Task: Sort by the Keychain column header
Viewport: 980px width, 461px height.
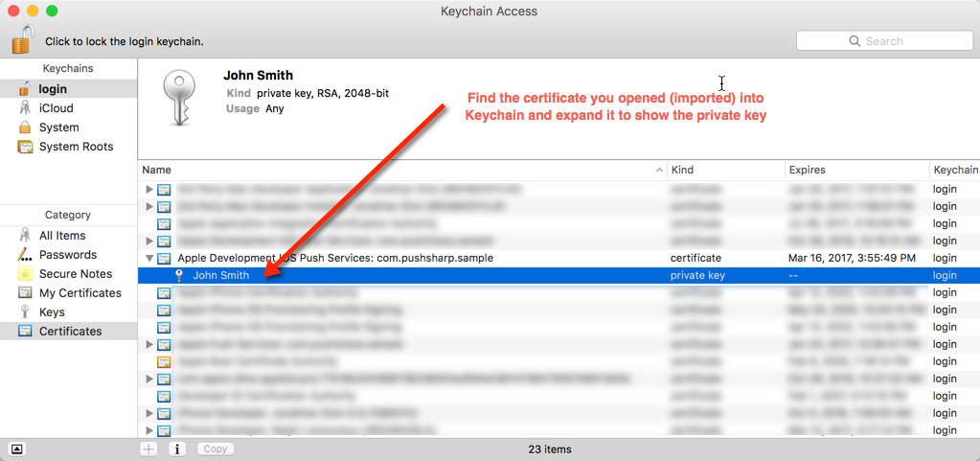Action: tap(955, 170)
